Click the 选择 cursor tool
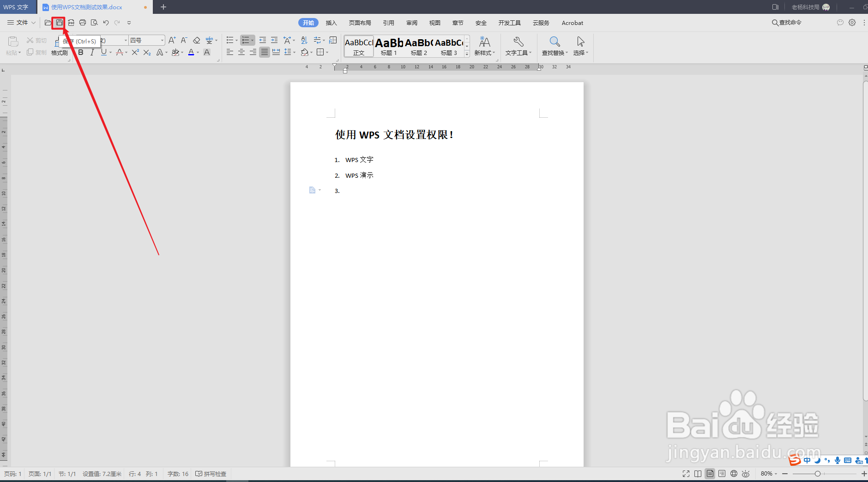 tap(580, 46)
